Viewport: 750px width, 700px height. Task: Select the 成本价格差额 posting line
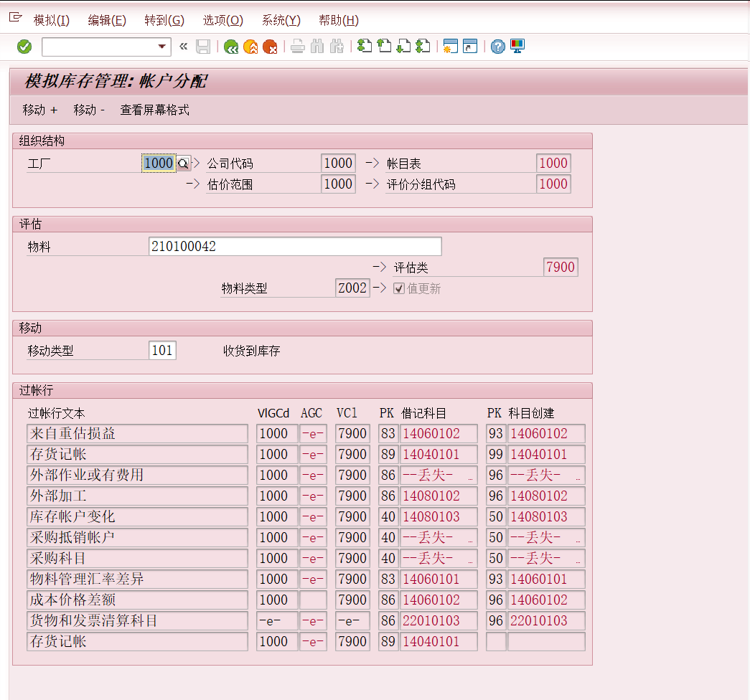[137, 600]
